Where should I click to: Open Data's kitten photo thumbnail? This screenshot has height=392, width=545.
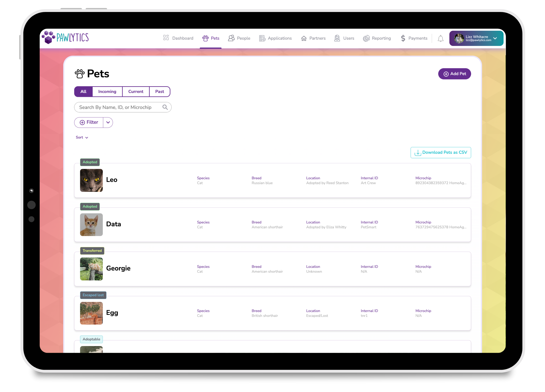[x=91, y=225]
